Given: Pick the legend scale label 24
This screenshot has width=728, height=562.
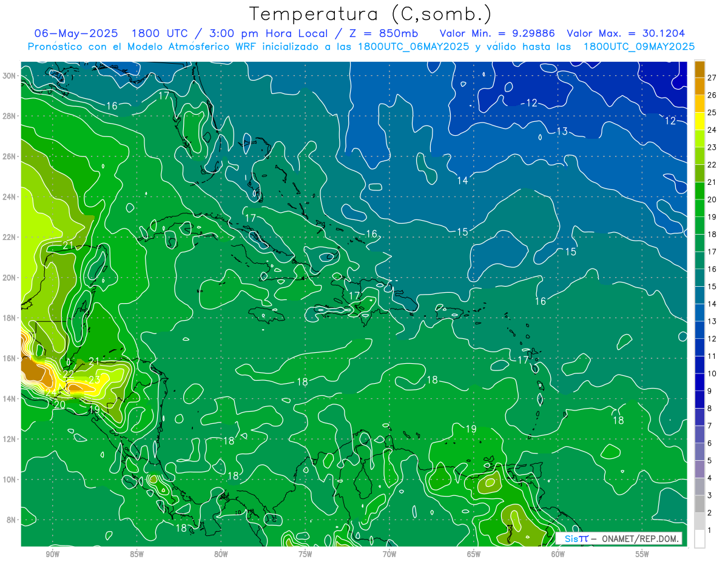Looking at the screenshot, I should point(712,130).
